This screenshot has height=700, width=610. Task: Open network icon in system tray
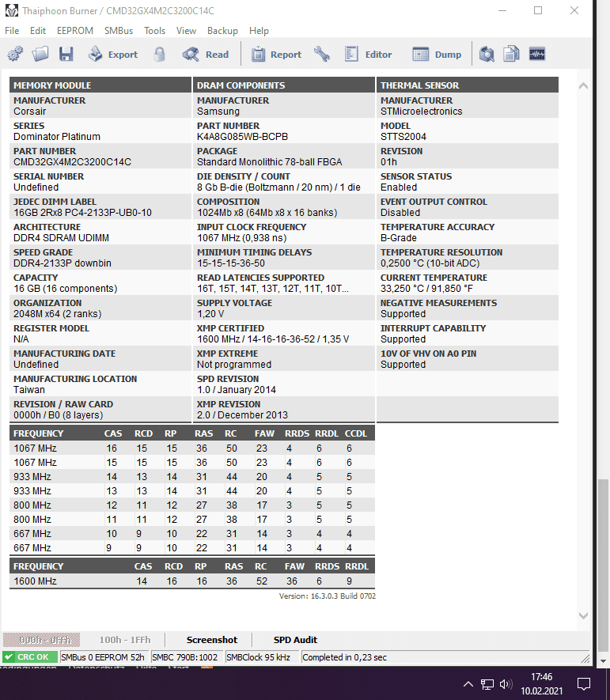click(487, 684)
